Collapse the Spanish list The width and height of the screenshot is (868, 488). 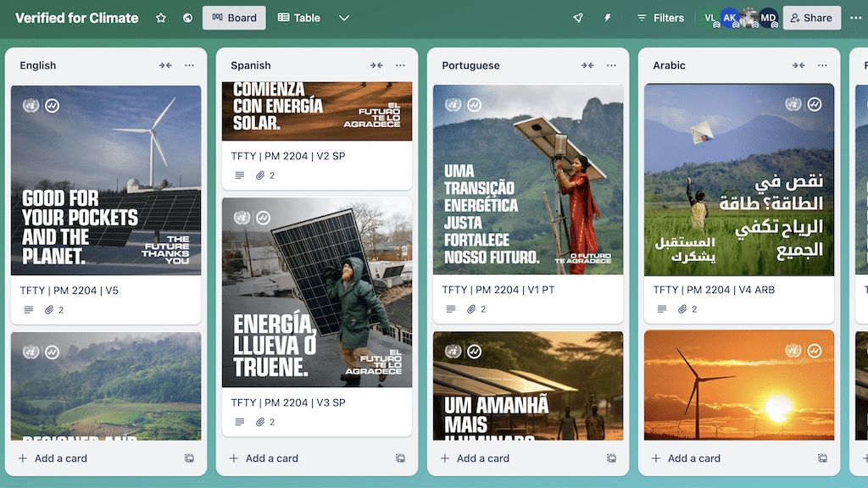coord(376,65)
